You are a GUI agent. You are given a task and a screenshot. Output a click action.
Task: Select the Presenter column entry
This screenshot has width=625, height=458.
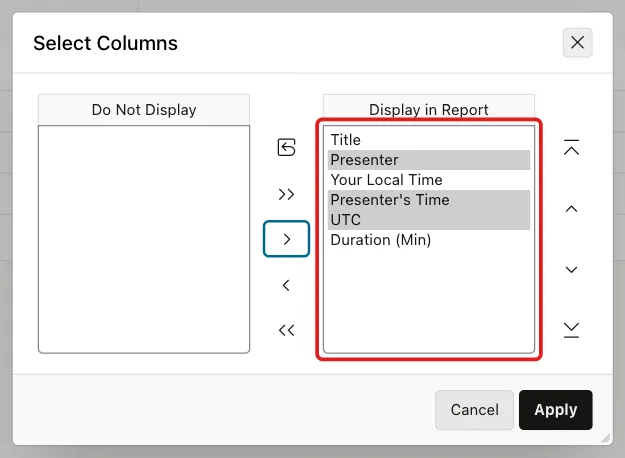(x=429, y=160)
